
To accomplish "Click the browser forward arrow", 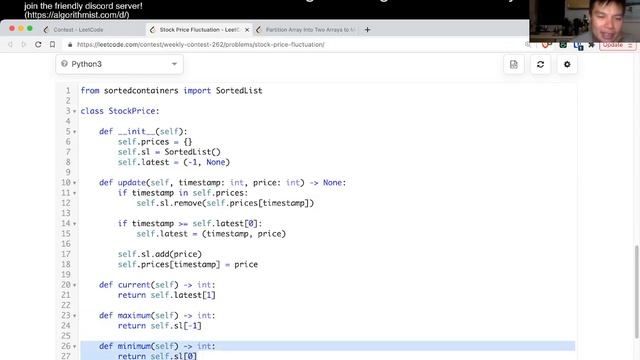I will click(24, 44).
